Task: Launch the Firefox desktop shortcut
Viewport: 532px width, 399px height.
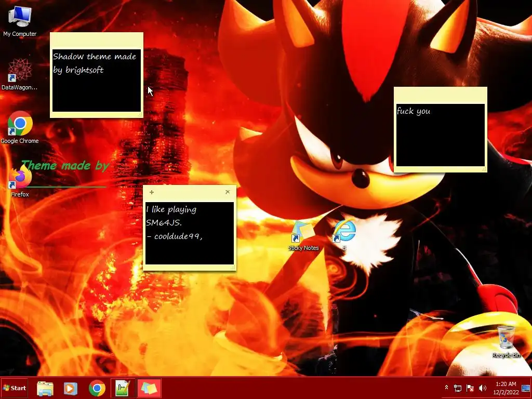Action: click(x=20, y=181)
